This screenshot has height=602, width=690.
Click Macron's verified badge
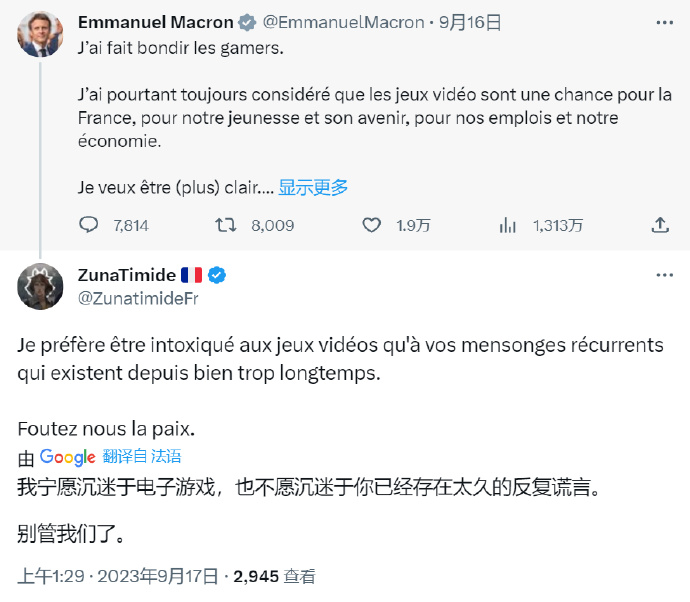[x=247, y=22]
